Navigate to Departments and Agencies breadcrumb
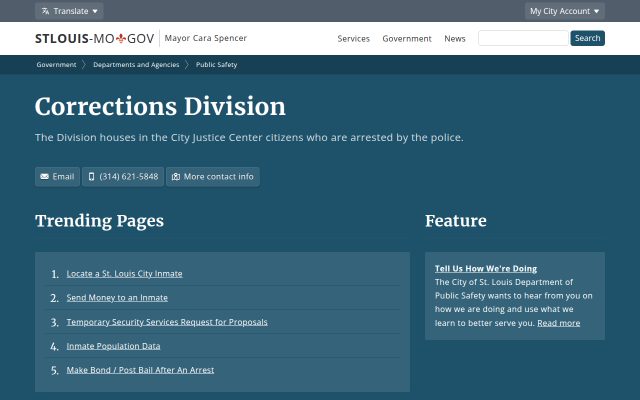Image resolution: width=640 pixels, height=400 pixels. tap(136, 64)
